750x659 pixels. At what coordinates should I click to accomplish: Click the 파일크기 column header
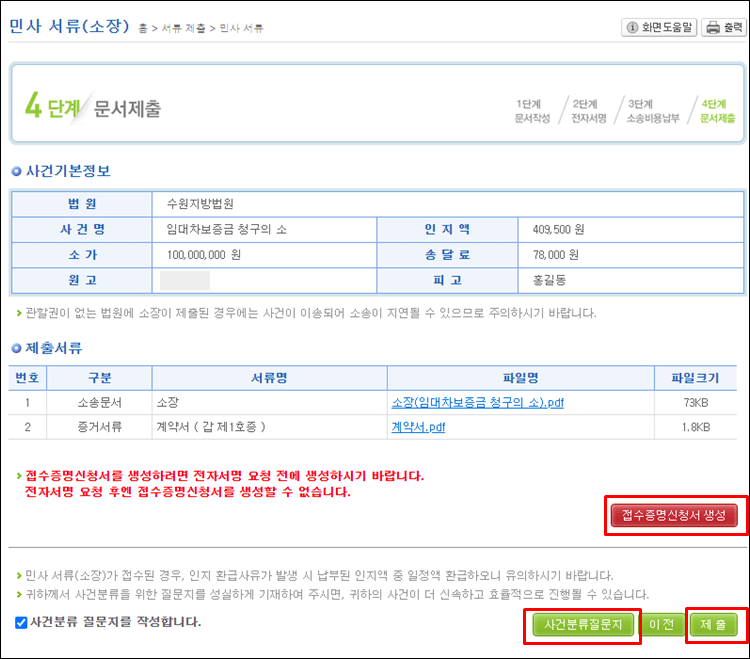[695, 378]
